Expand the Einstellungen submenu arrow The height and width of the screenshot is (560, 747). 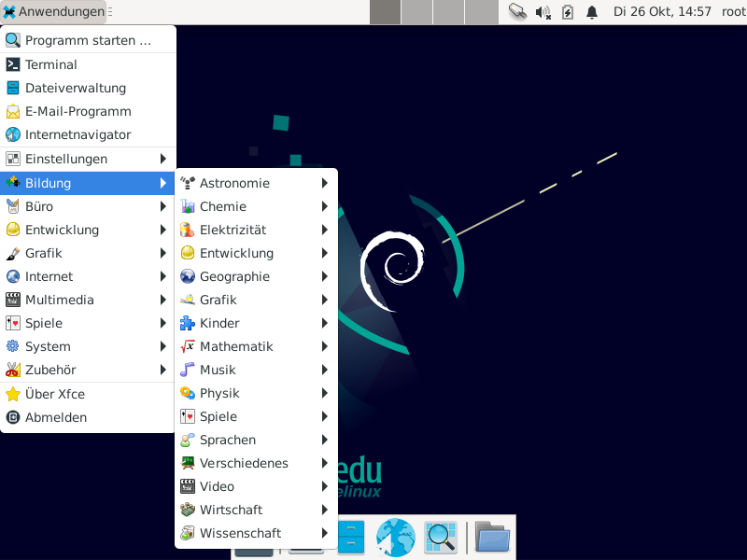click(163, 159)
